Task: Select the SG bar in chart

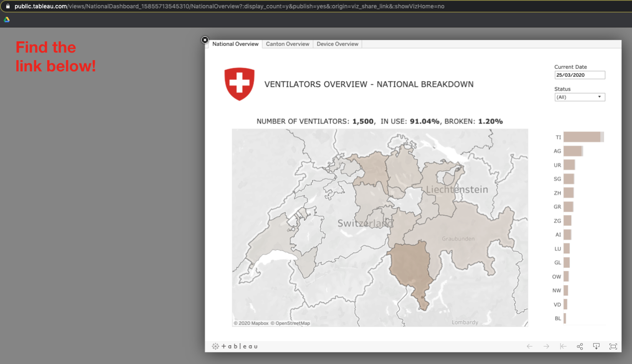Action: pos(569,179)
